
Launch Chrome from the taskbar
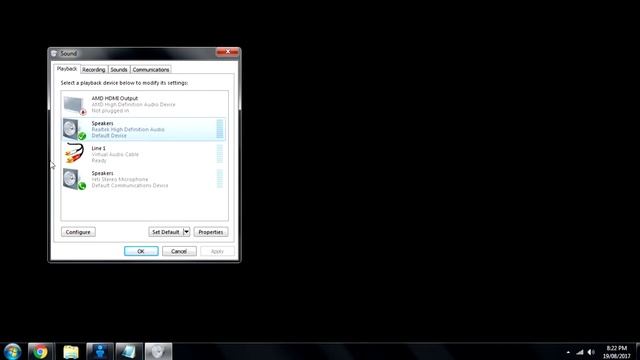coord(40,351)
